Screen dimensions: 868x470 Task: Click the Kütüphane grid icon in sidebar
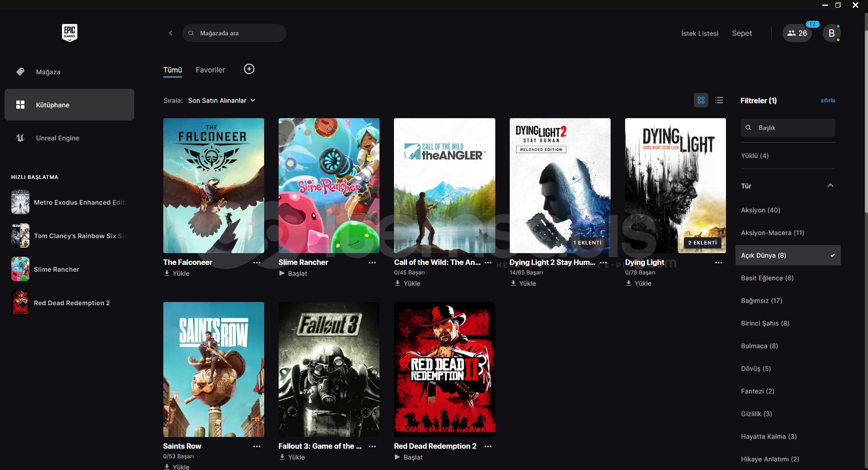pyautogui.click(x=20, y=105)
